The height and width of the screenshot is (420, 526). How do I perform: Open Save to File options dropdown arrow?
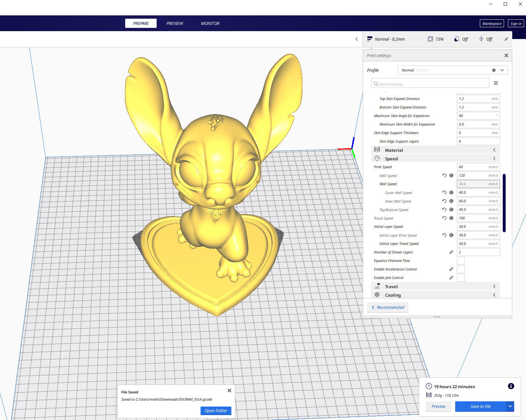tap(510, 406)
